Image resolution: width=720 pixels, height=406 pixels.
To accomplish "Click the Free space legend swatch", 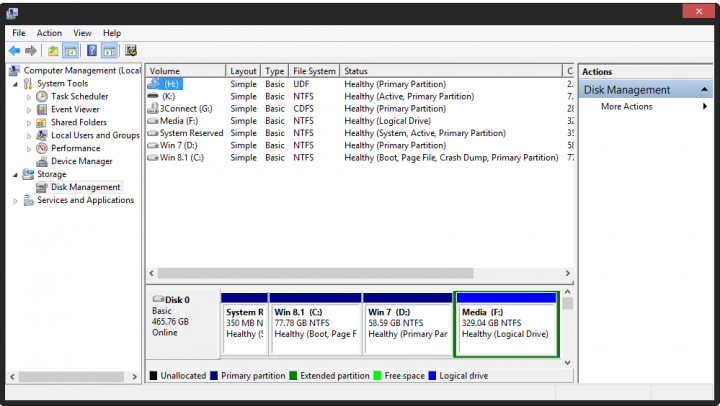I will tap(377, 376).
